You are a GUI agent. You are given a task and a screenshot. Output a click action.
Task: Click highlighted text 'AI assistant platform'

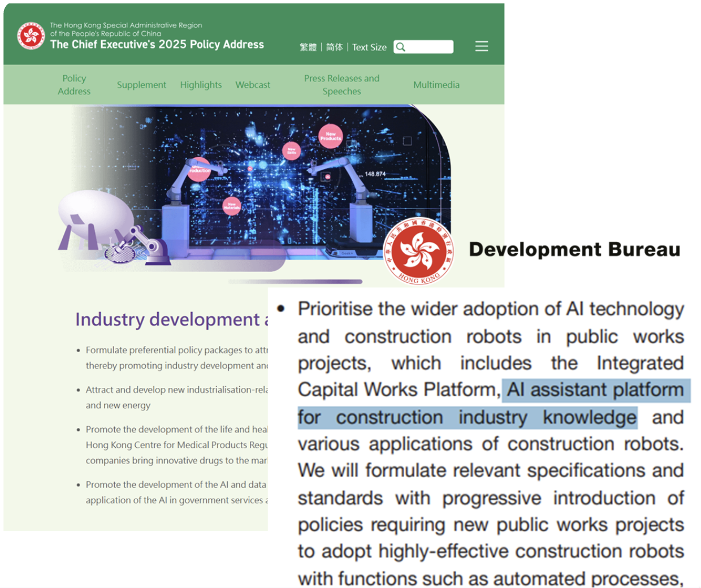point(595,390)
